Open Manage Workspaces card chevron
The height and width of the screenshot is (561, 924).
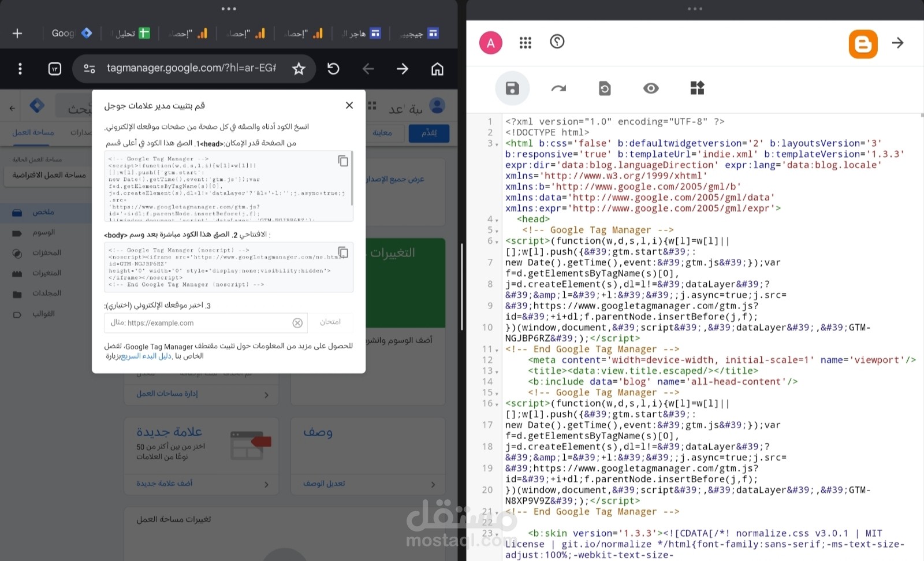(x=266, y=395)
